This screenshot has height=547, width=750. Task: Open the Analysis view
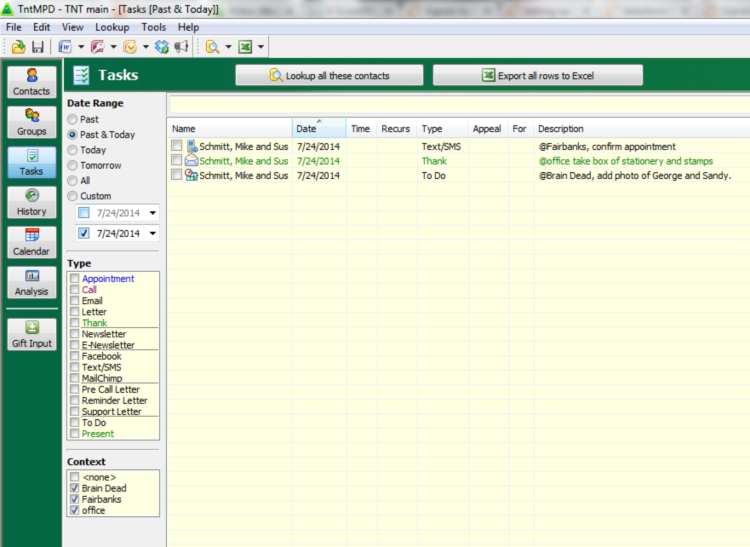coord(32,282)
